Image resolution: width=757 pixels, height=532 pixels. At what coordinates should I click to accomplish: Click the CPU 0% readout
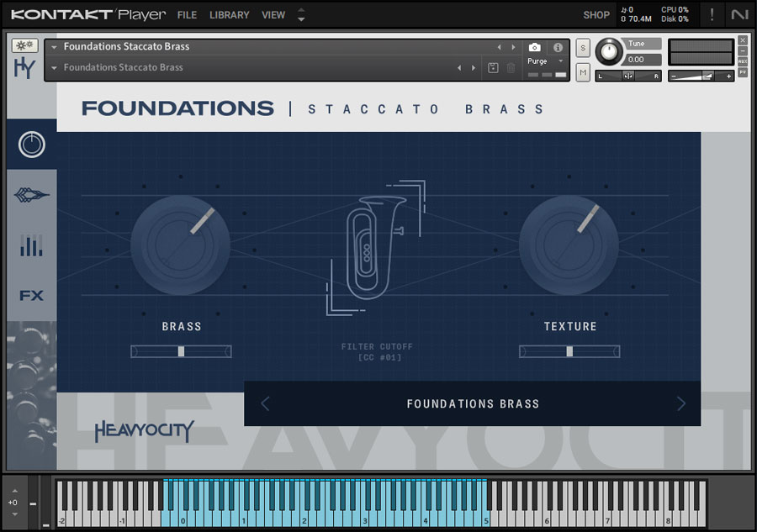coord(675,9)
